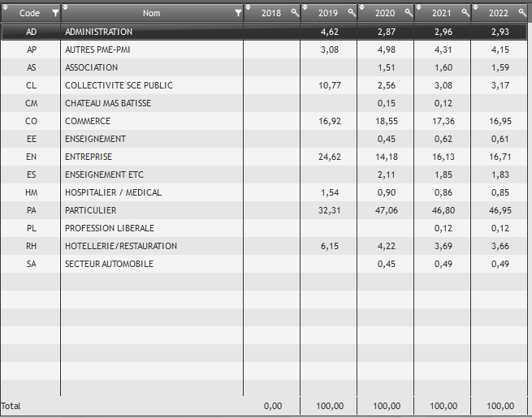The height and width of the screenshot is (418, 532).
Task: Select the SECTEUR AUTOMOBILE row
Action: (x=109, y=264)
